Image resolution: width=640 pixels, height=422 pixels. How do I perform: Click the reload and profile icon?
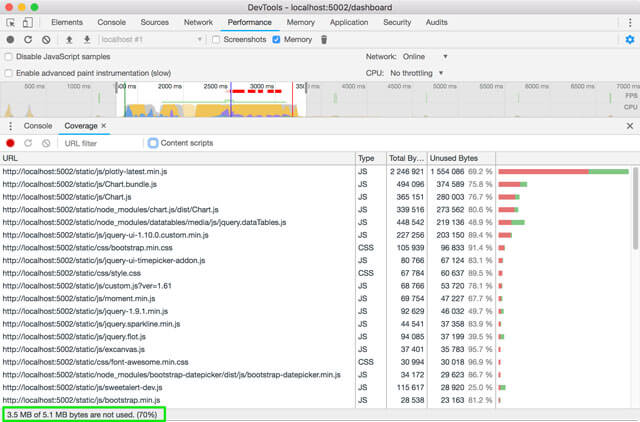(x=28, y=40)
